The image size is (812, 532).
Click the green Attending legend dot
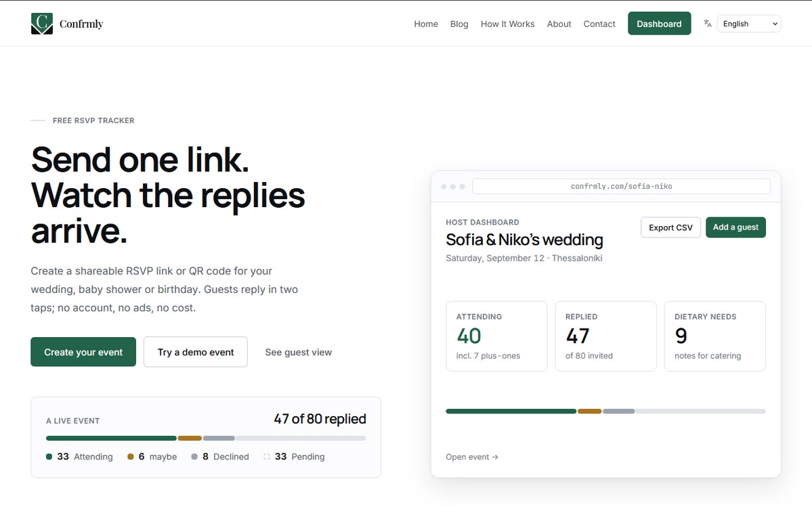(49, 456)
